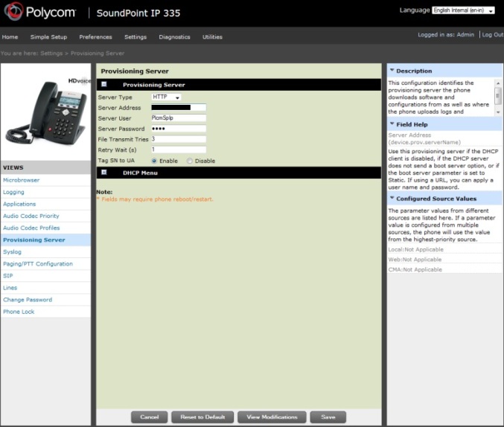Collapse the Provisioning Server section
Image resolution: width=504 pixels, height=427 pixels.
click(x=103, y=84)
